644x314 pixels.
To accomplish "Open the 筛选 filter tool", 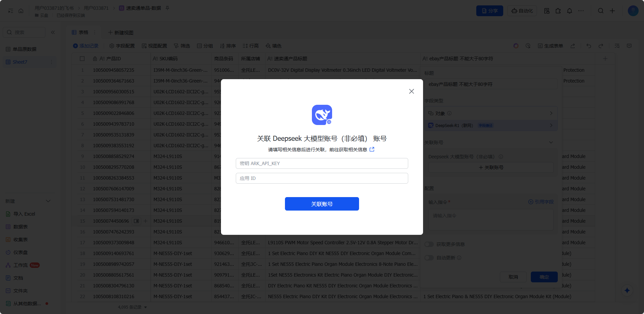I will 182,46.
